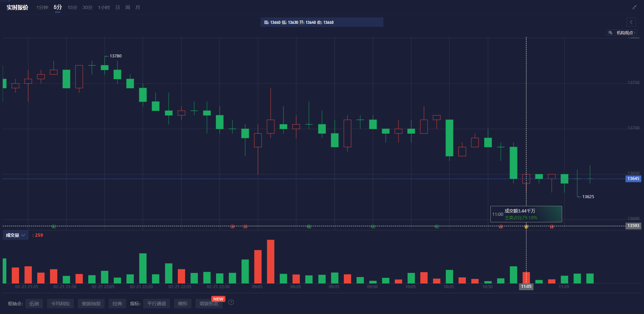Click the orange marker dot at 11:05
Image resolution: width=644 pixels, height=314 pixels.
(x=526, y=227)
